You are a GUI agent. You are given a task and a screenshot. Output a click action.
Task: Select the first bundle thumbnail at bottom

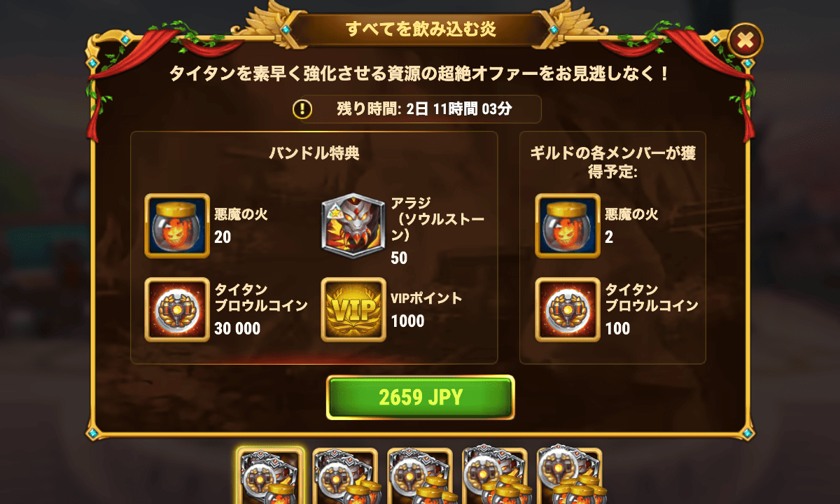[x=270, y=476]
